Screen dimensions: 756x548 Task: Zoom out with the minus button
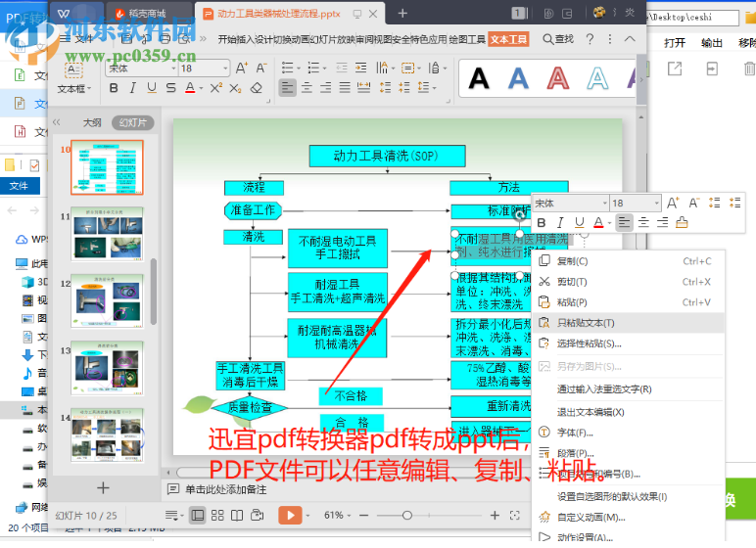[364, 516]
